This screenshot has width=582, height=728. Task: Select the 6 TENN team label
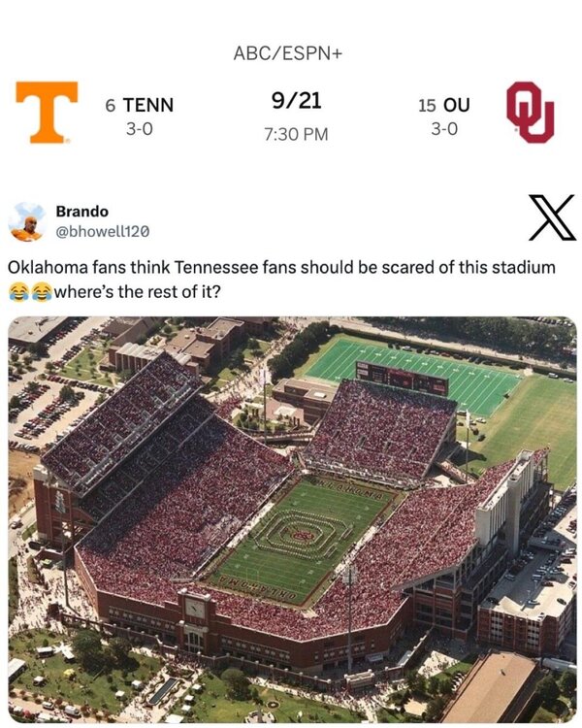pyautogui.click(x=140, y=105)
